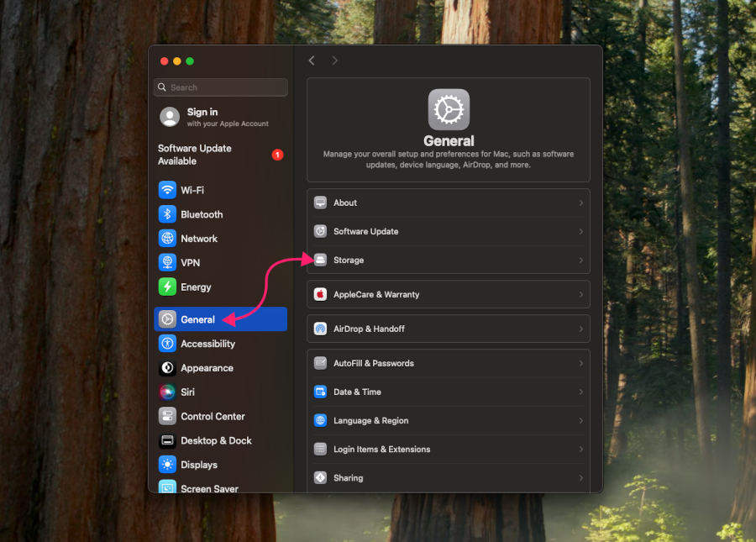
Task: Click the search magnifier icon
Action: [162, 87]
